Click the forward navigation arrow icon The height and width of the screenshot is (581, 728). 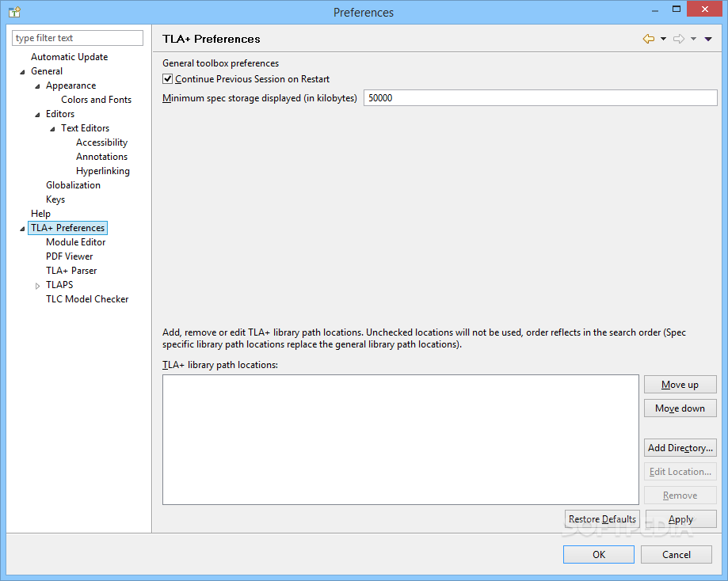[x=679, y=39]
